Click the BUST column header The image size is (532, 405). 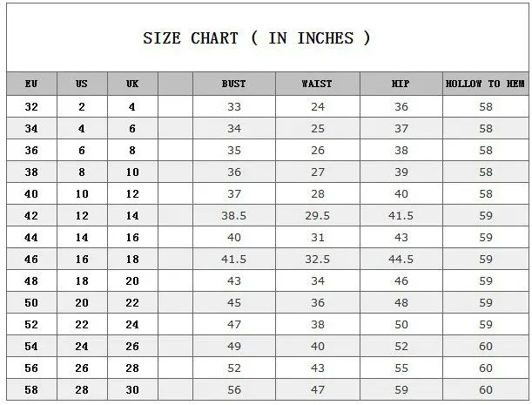[233, 84]
